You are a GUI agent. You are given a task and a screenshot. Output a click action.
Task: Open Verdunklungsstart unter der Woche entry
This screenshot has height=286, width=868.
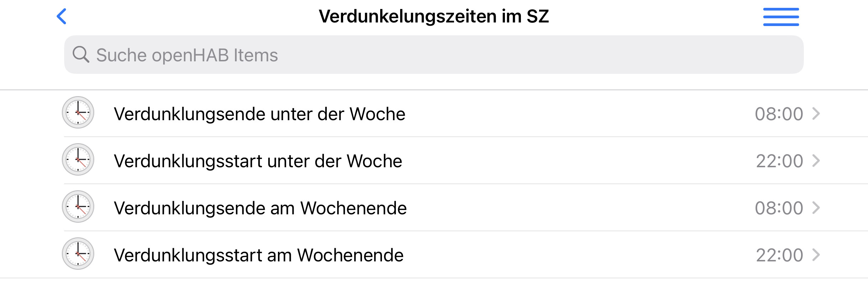[434, 160]
